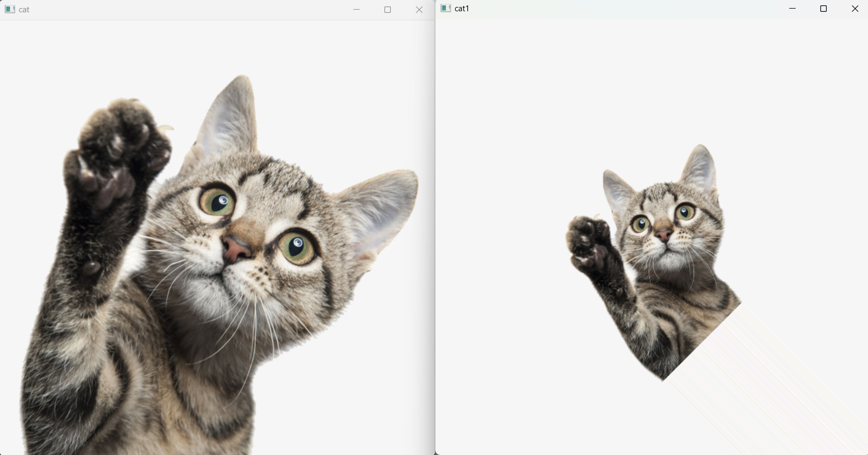Minimize the cat window
This screenshot has width=868, height=455.
357,10
